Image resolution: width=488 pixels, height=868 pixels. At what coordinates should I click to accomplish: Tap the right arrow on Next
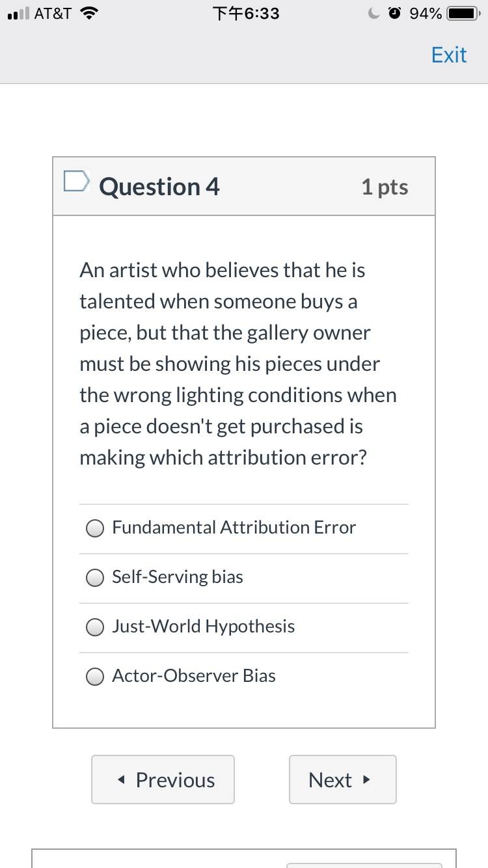point(366,780)
